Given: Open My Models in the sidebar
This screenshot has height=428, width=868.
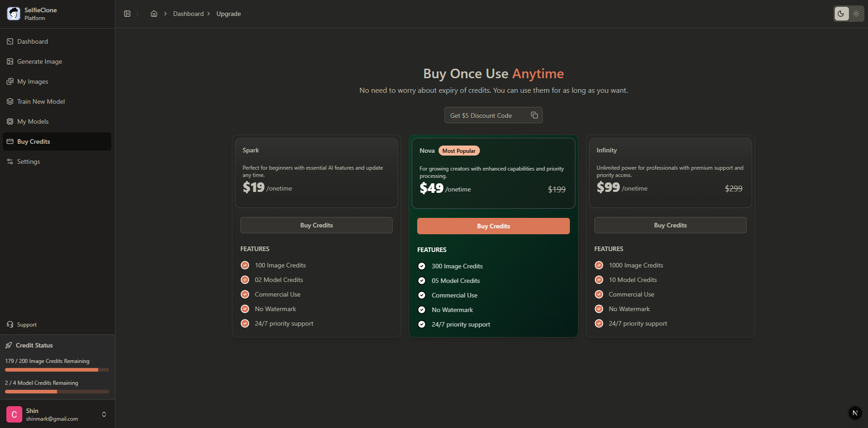Looking at the screenshot, I should [57, 121].
